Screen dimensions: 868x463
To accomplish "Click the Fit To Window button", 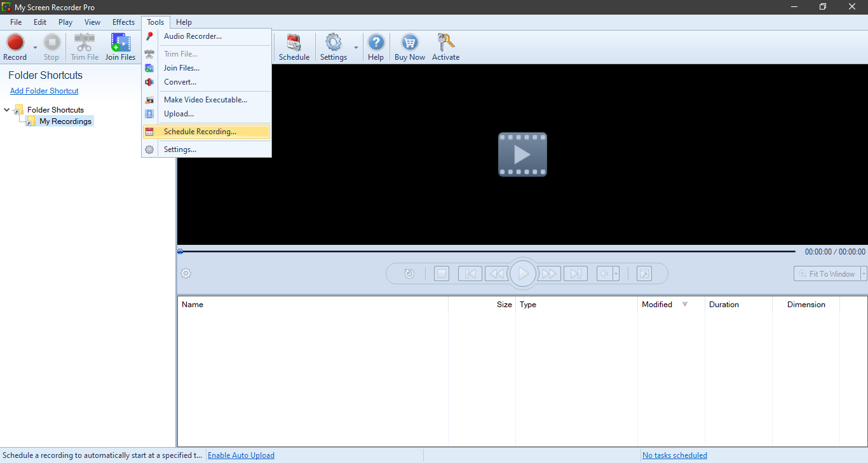I will pyautogui.click(x=827, y=274).
